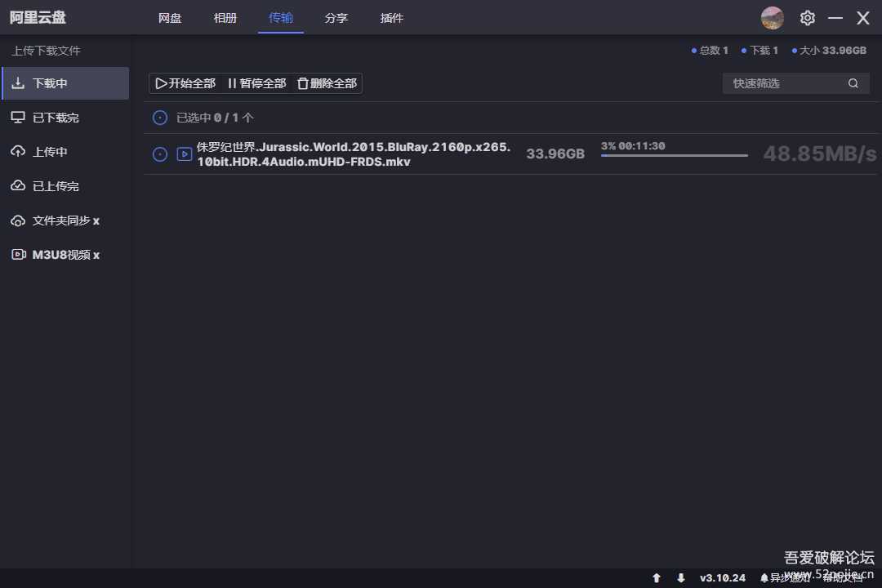The width and height of the screenshot is (882, 588).
Task: Switch to the 网盘 tab
Action: pos(170,18)
